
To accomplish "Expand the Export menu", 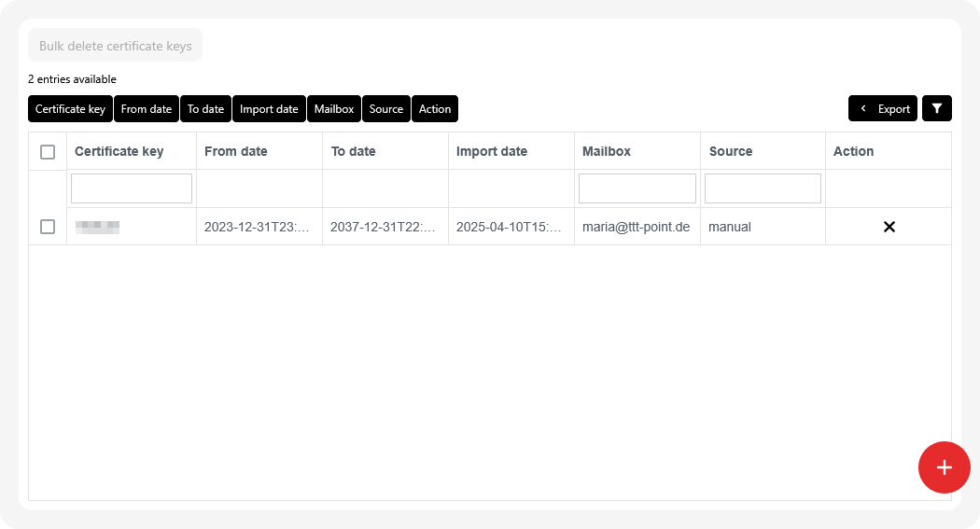I will pyautogui.click(x=883, y=108).
